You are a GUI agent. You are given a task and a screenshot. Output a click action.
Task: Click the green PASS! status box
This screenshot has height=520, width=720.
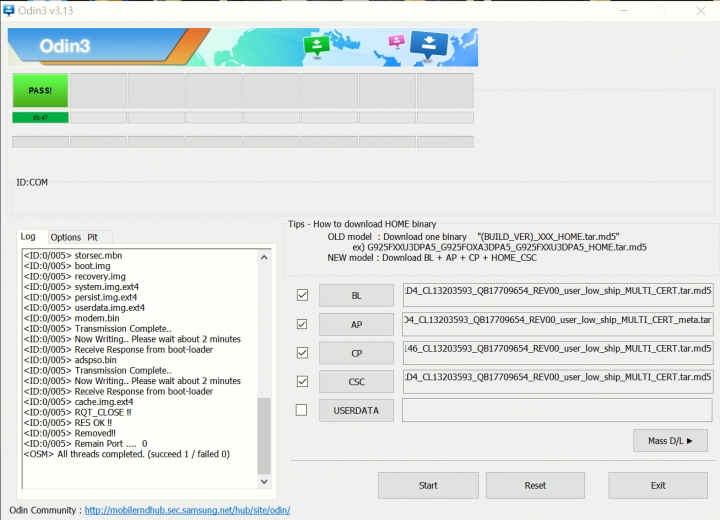[x=40, y=90]
